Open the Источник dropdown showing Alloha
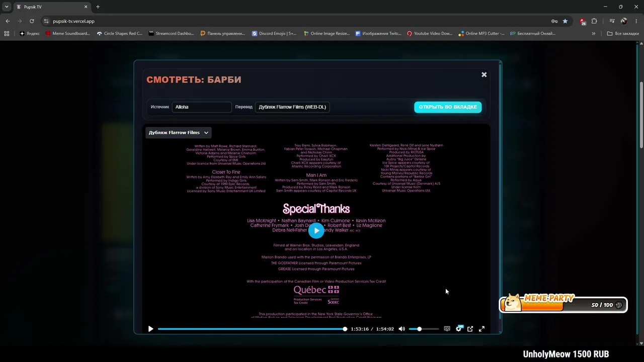 [x=202, y=107]
